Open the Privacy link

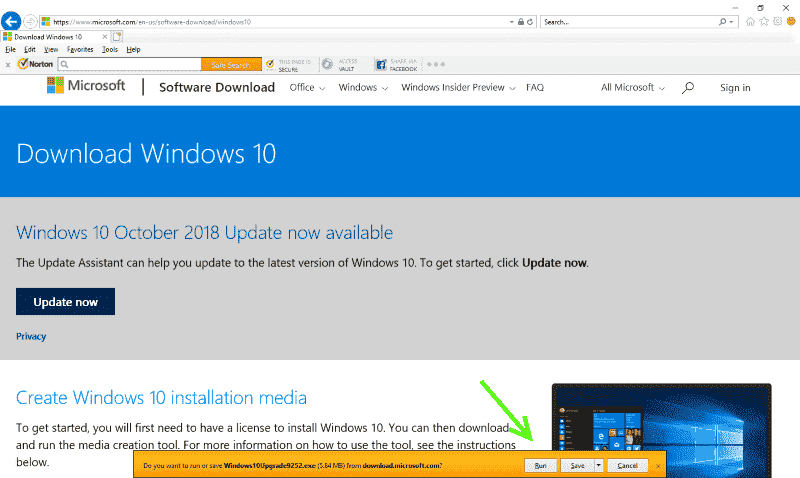click(31, 336)
